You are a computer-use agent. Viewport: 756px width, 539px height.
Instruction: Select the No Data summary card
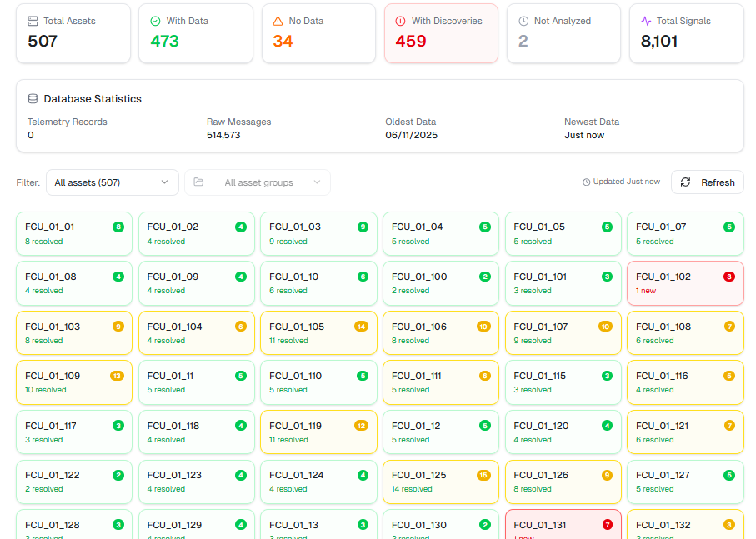318,33
